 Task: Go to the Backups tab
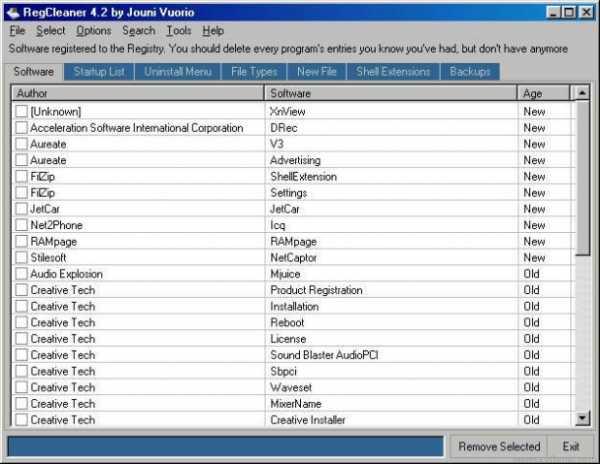pyautogui.click(x=470, y=72)
